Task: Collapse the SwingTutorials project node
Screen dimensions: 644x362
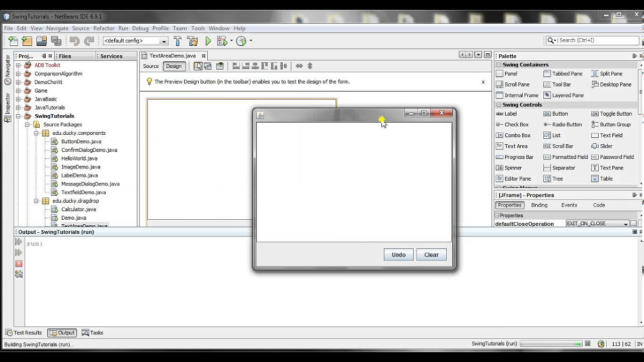Action: (x=18, y=116)
